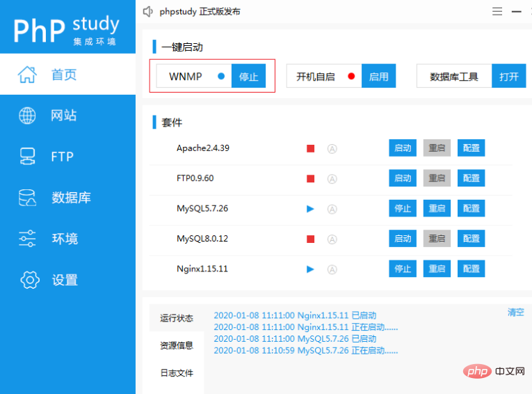Configure MySQL5.7.26 via 配置
532x394 pixels.
coord(471,208)
